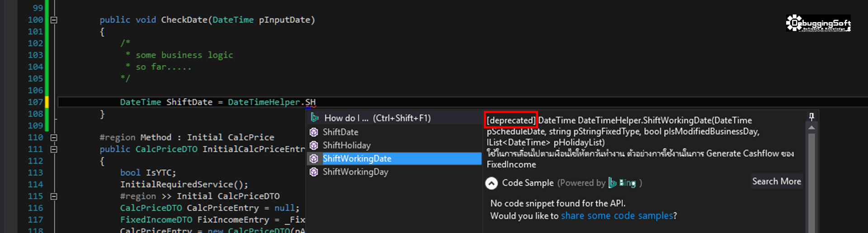This screenshot has width=868, height=233.
Task: Choose the "How do I ..." suggestion entry
Action: tap(377, 118)
